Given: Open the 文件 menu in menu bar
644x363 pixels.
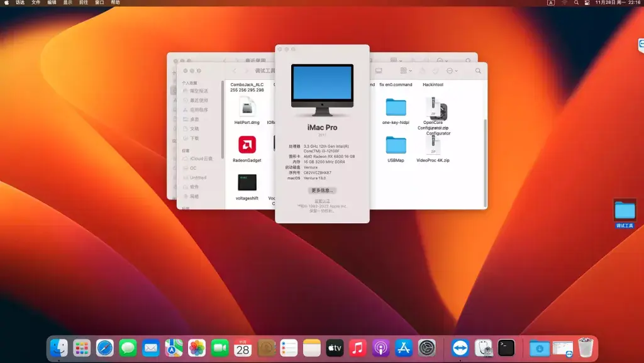Looking at the screenshot, I should [36, 3].
